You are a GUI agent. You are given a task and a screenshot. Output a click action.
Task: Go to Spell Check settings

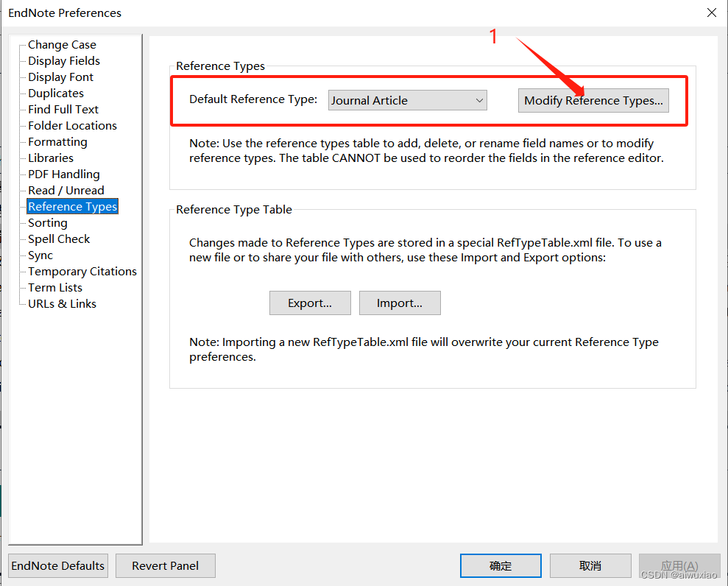58,239
